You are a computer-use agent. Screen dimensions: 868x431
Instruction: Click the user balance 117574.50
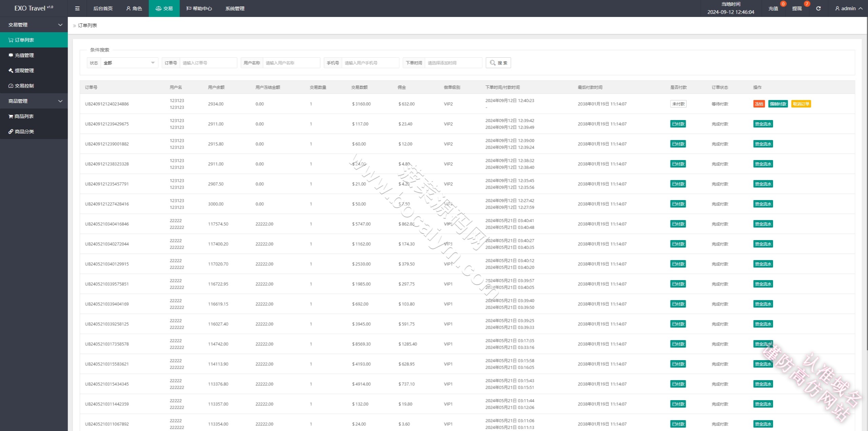218,224
